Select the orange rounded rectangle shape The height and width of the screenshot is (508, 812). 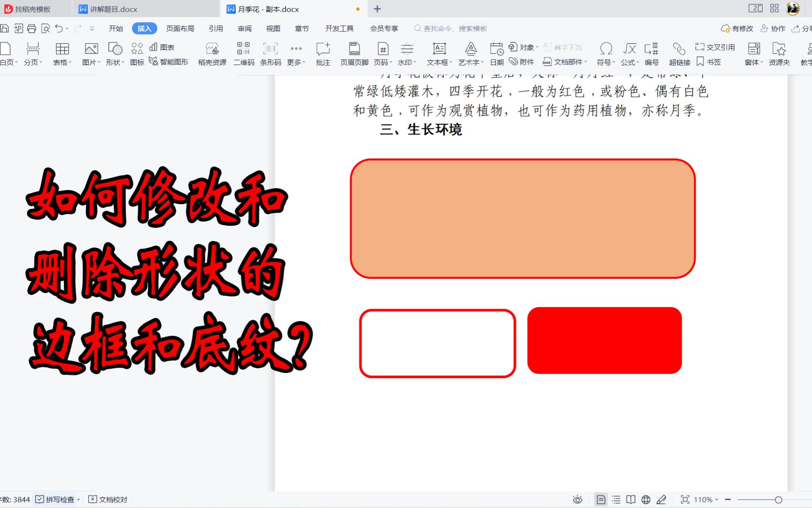[x=523, y=219]
